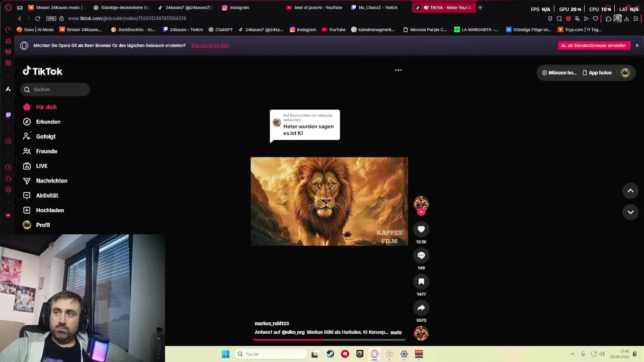Show hidden system tray icons
This screenshot has width=644, height=362.
coord(573,354)
